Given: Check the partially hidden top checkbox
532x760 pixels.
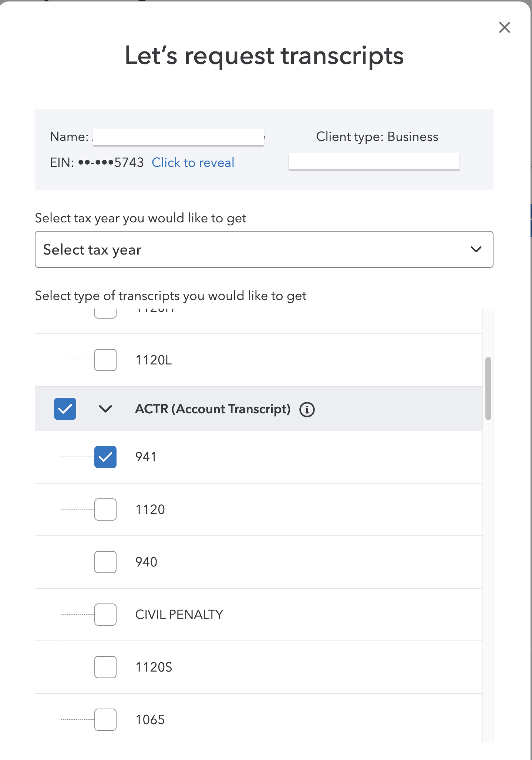Looking at the screenshot, I should click(x=105, y=313).
